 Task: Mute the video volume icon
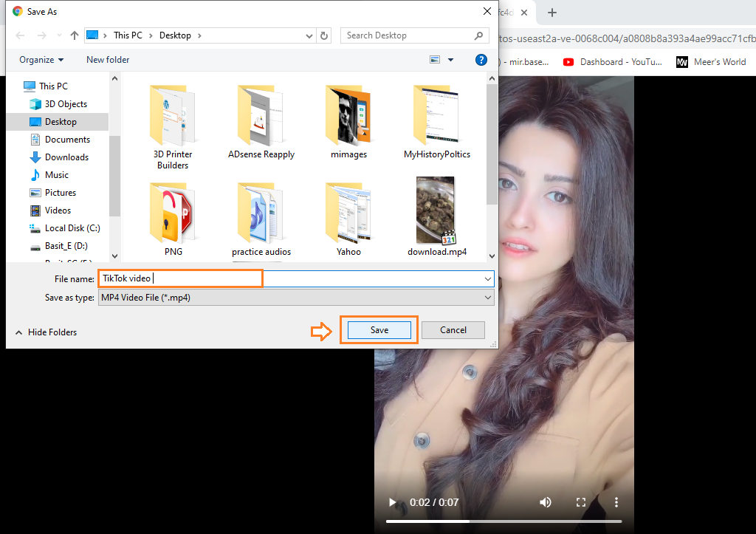(x=546, y=502)
